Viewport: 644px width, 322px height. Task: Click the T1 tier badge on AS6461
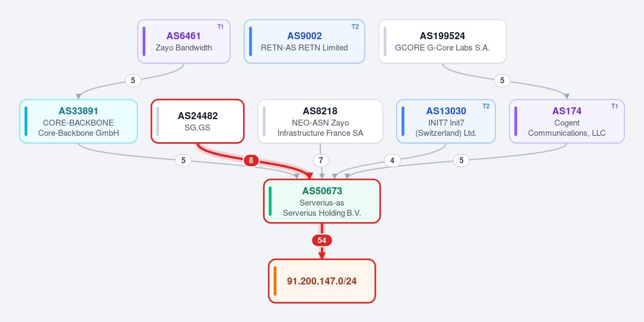(221, 27)
